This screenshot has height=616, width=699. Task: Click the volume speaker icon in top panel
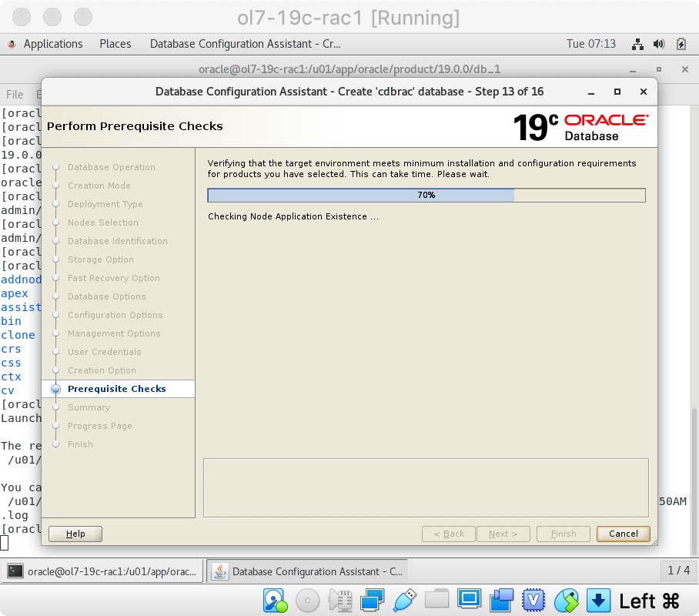coord(659,44)
